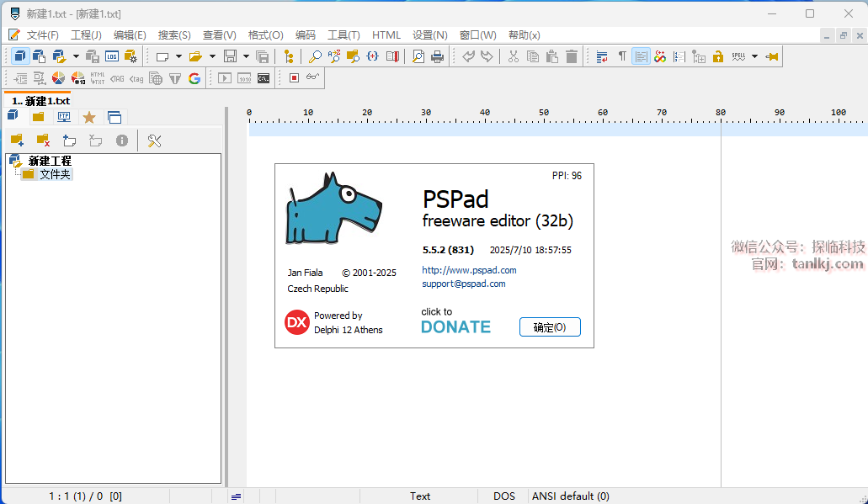This screenshot has width=868, height=504.
Task: Click the magnifying glass Find icon
Action: [314, 56]
